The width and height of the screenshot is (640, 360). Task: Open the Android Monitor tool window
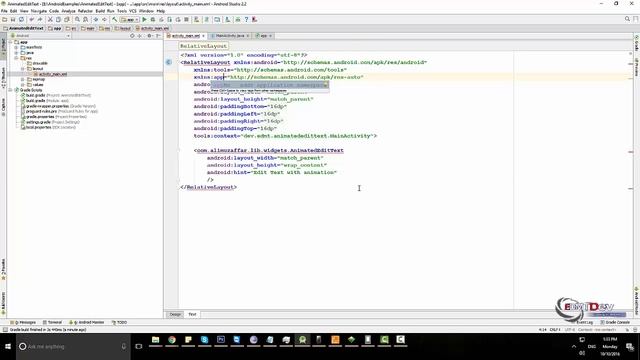(87, 322)
